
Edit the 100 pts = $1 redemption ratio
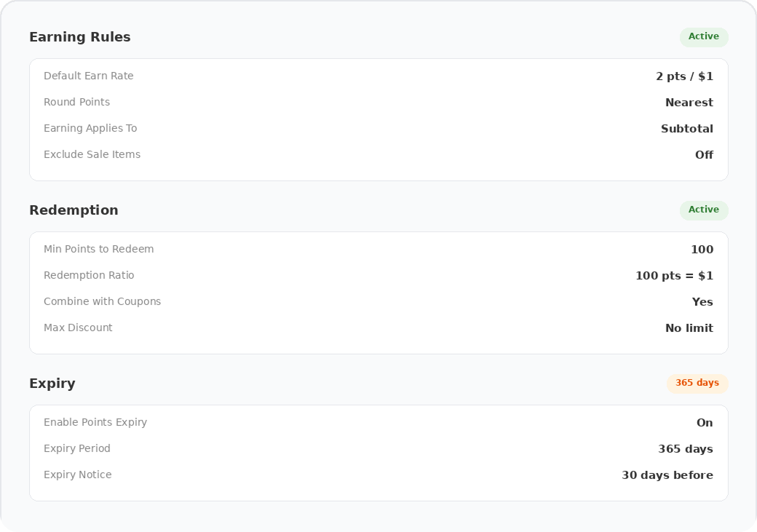674,276
